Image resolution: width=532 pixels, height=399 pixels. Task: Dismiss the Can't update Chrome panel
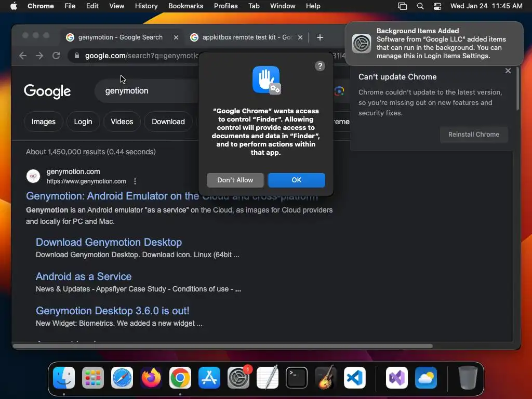point(508,71)
